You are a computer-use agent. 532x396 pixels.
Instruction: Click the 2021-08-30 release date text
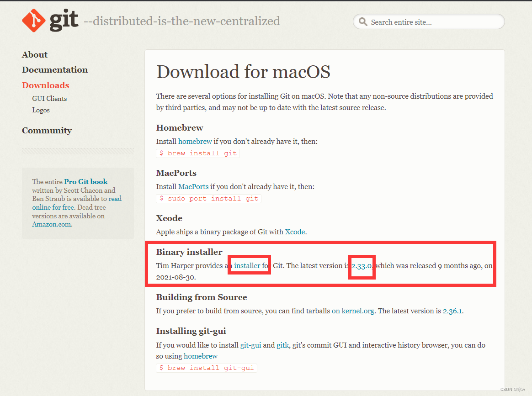[x=176, y=277]
